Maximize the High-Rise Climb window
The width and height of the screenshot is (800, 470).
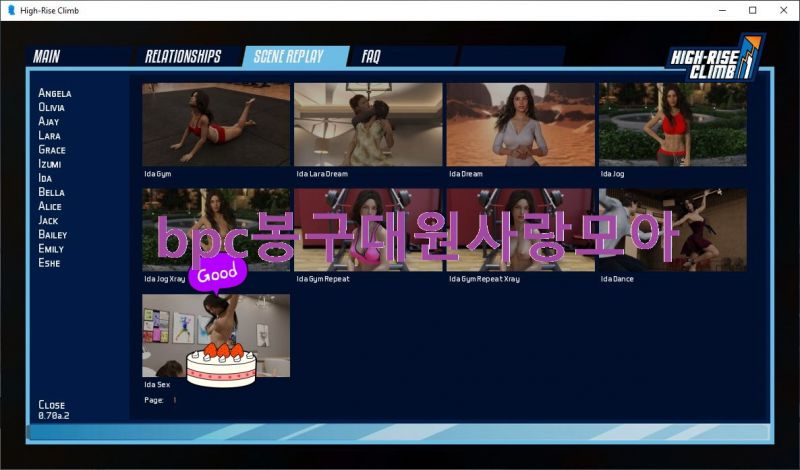[753, 10]
